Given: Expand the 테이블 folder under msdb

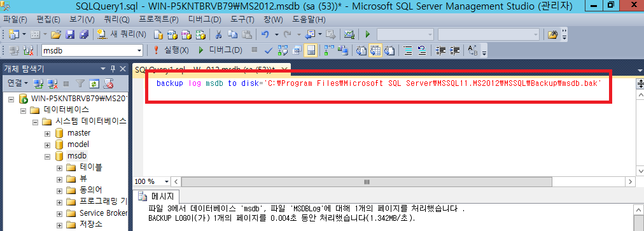Looking at the screenshot, I should click(60, 168).
